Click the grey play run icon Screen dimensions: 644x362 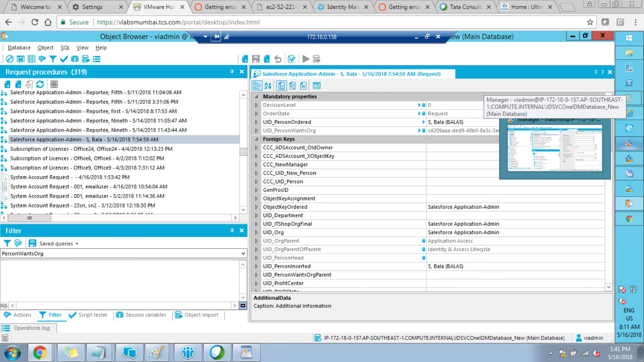click(x=306, y=59)
